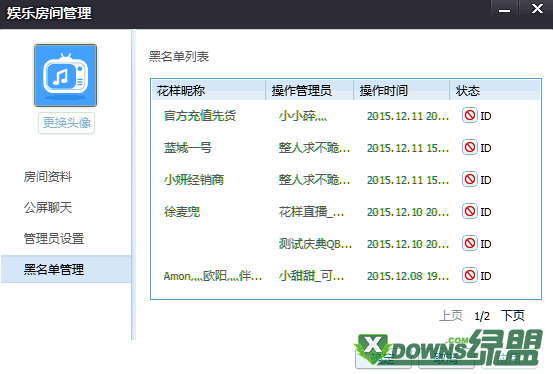Click the ban icon for 官方充值先货
Screen dimensions: 553x374
pos(470,115)
